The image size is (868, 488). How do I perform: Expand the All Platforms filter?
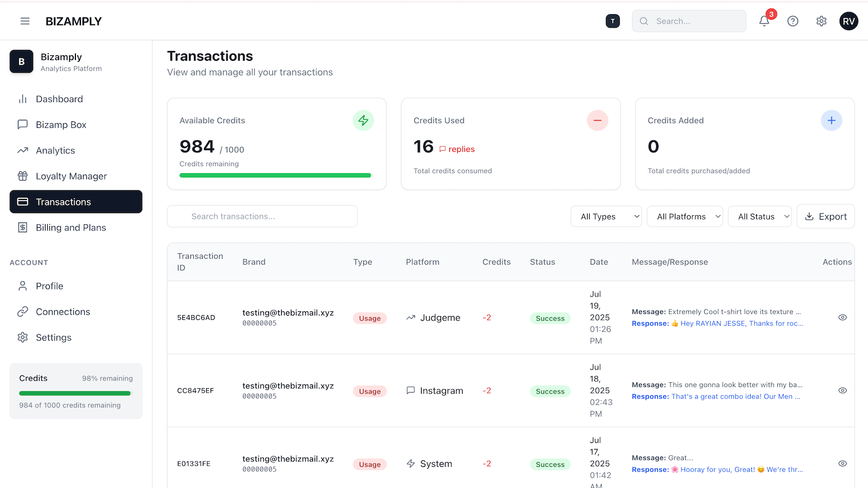click(x=685, y=216)
